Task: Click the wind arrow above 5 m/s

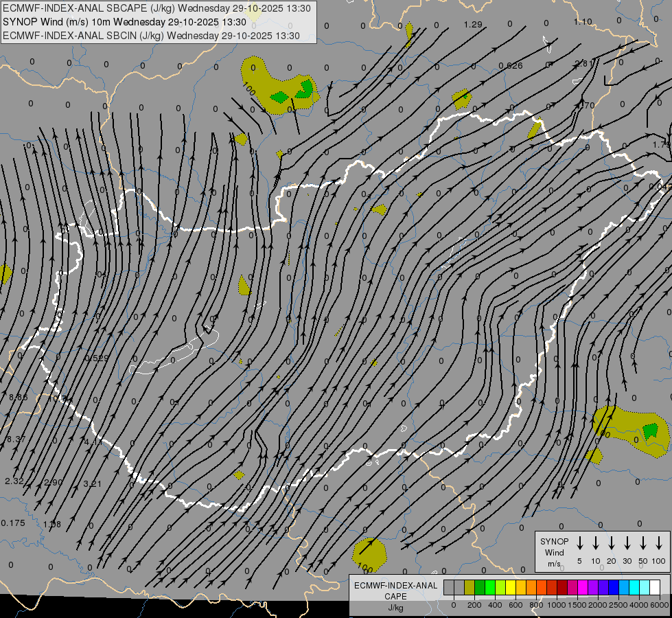Action: click(580, 543)
